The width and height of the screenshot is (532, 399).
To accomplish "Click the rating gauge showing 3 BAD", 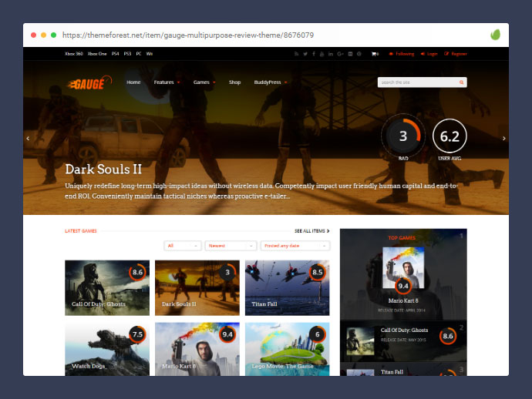I will (402, 136).
